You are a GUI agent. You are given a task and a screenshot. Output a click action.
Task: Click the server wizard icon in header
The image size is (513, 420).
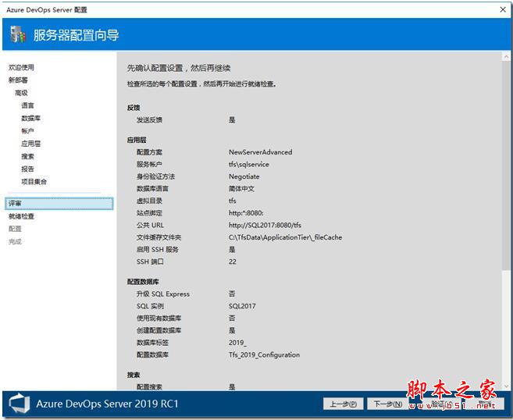[17, 34]
